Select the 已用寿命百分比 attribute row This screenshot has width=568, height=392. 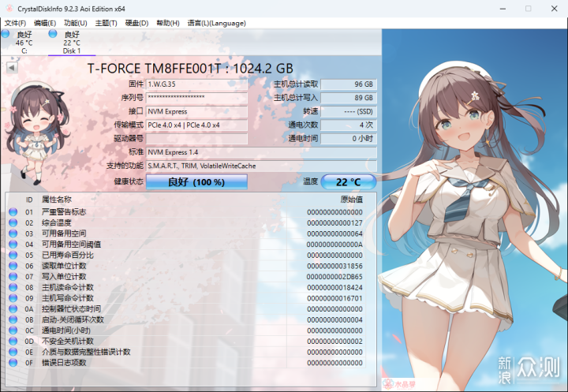click(x=186, y=255)
